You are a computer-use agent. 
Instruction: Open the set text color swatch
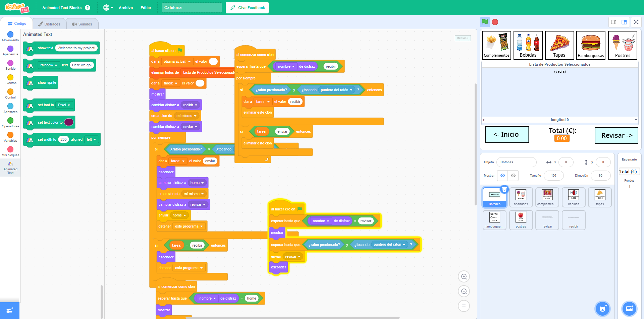[x=69, y=122]
